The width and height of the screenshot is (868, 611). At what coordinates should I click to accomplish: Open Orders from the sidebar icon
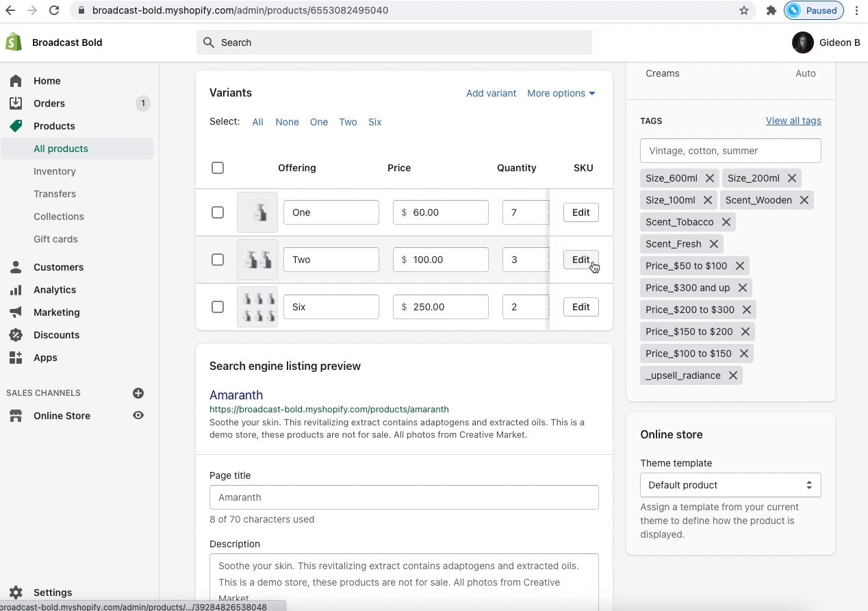point(16,103)
